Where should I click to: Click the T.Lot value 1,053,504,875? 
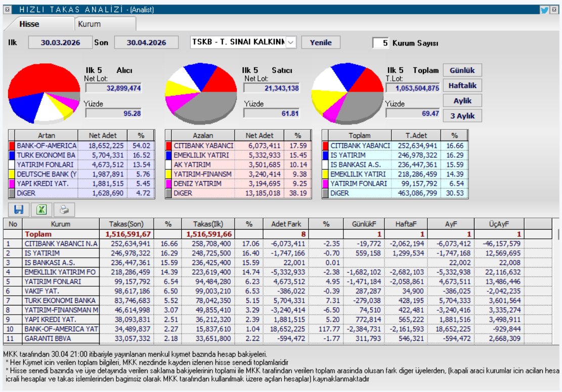tap(413, 88)
